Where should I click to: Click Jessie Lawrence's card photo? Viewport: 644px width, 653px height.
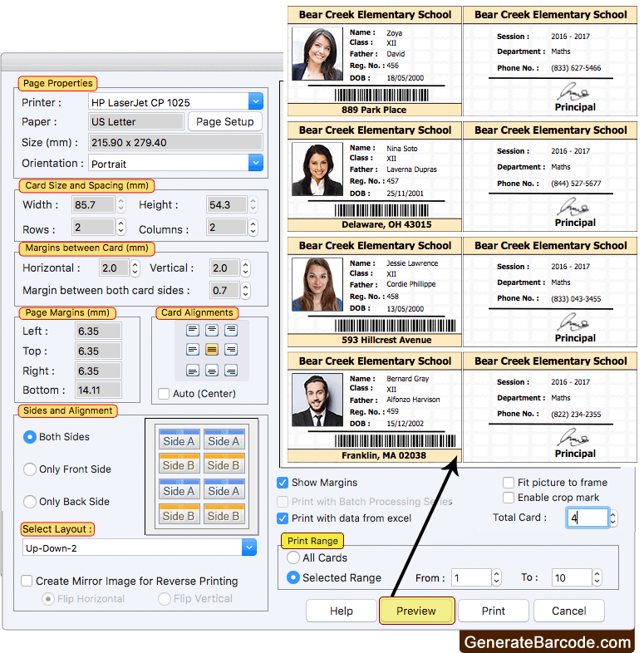317,284
